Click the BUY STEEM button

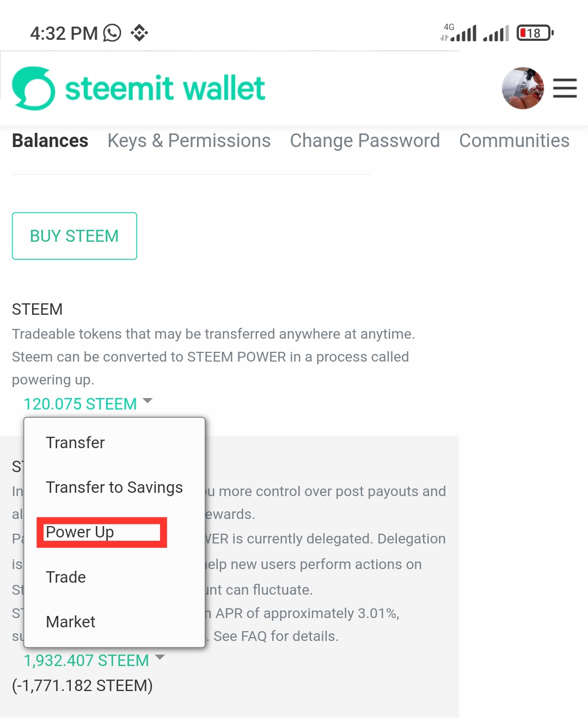75,236
